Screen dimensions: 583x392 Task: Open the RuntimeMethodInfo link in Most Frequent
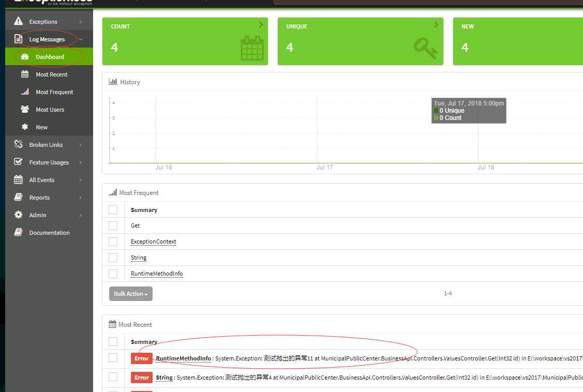pos(157,274)
